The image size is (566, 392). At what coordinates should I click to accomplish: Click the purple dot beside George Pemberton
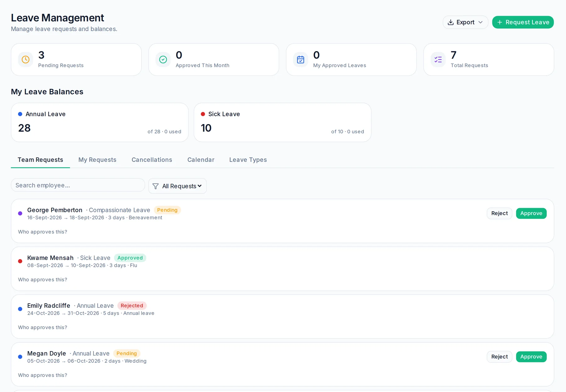20,213
